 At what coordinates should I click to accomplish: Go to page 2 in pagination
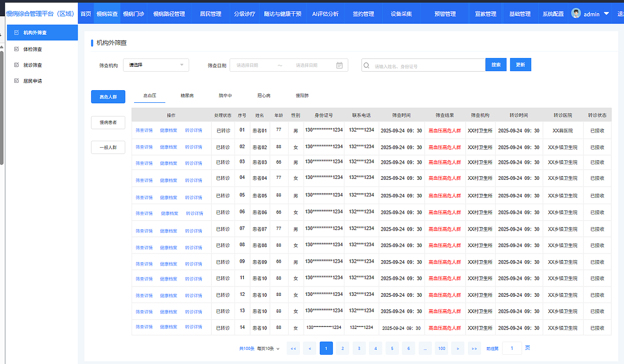point(343,348)
